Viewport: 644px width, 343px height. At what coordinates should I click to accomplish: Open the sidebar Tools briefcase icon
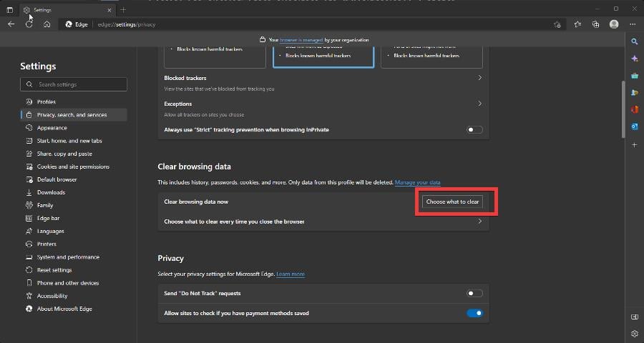pos(635,76)
